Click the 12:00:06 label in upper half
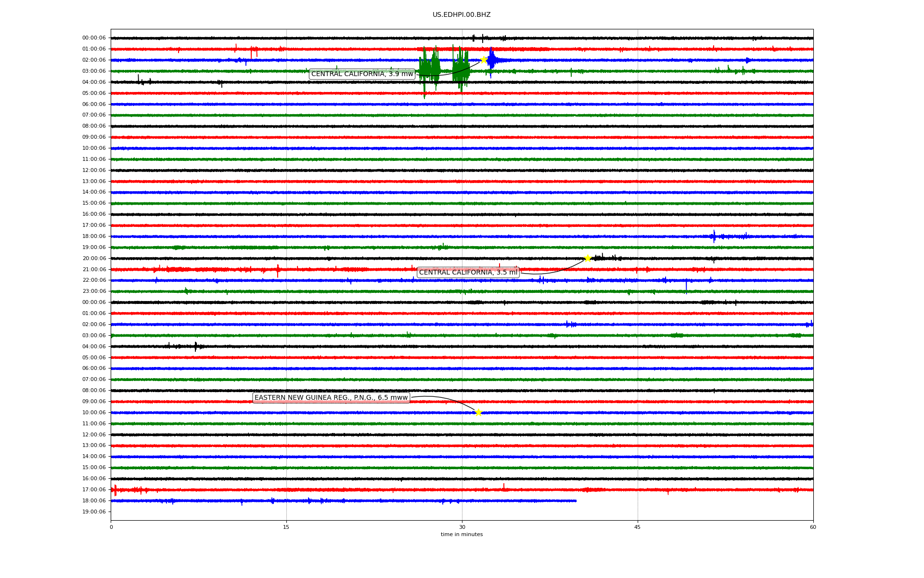 tap(94, 170)
